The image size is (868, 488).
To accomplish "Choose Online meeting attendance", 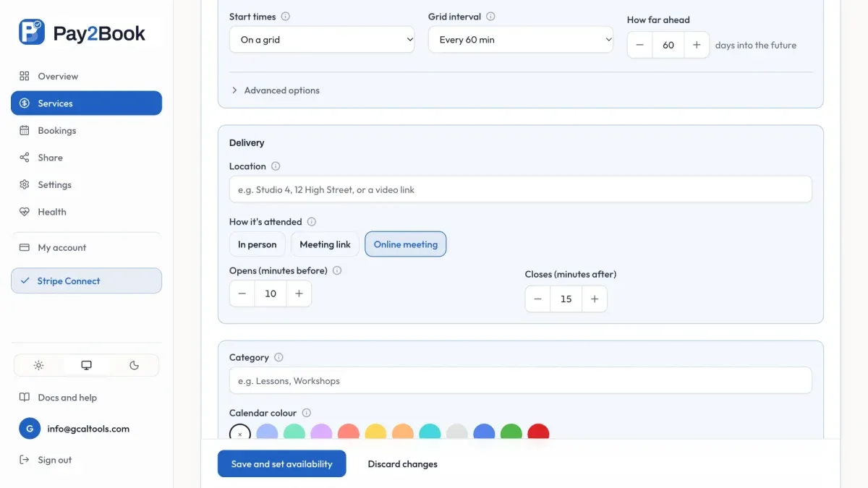I will pos(406,244).
